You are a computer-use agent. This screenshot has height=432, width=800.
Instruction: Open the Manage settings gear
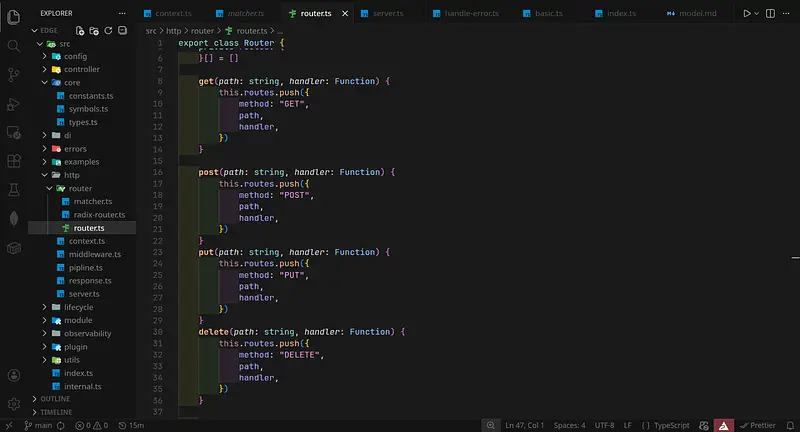point(14,404)
